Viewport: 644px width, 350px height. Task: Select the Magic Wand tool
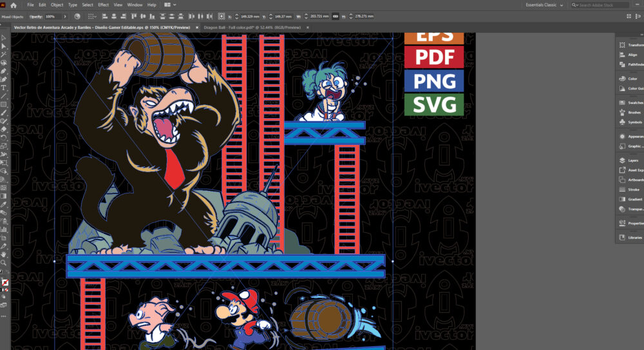(x=4, y=54)
